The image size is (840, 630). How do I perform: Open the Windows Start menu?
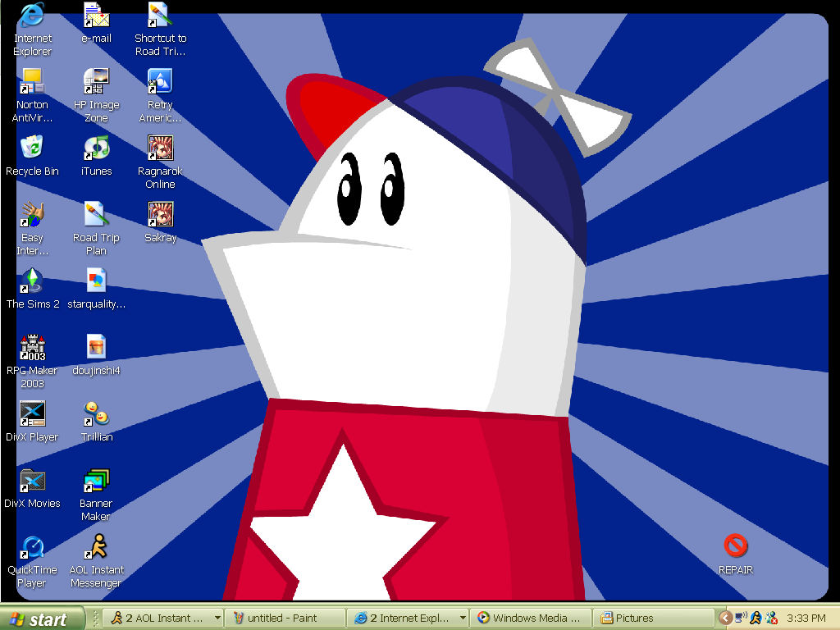pyautogui.click(x=42, y=619)
